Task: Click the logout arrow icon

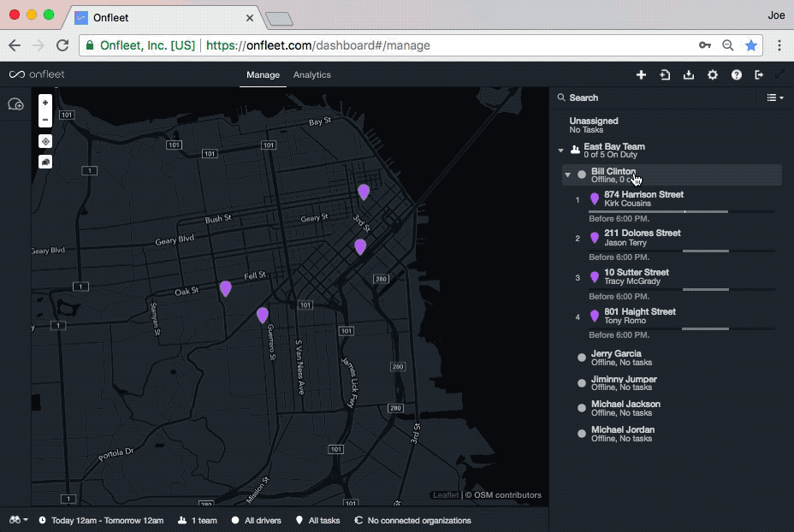Action: click(758, 75)
